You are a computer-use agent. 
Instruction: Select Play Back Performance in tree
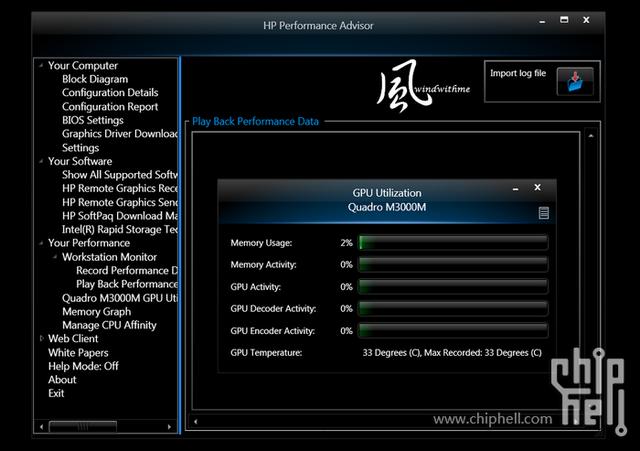[x=127, y=284]
